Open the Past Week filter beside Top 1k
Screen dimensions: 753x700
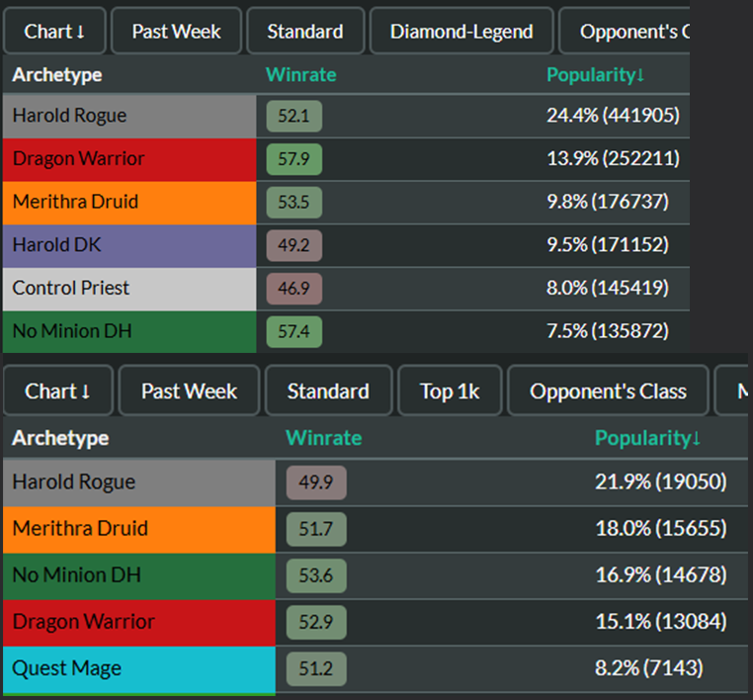[x=189, y=392]
